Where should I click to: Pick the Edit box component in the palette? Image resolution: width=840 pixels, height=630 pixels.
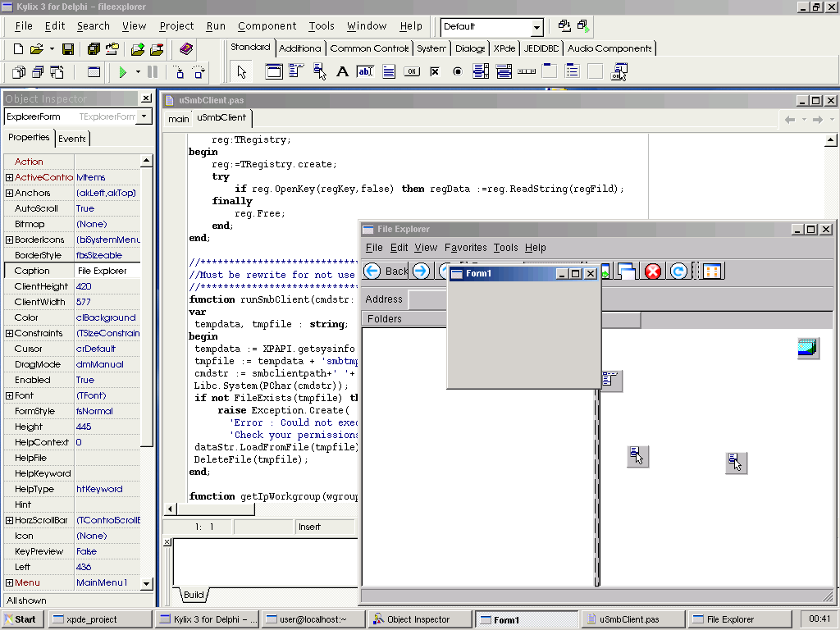pyautogui.click(x=365, y=71)
